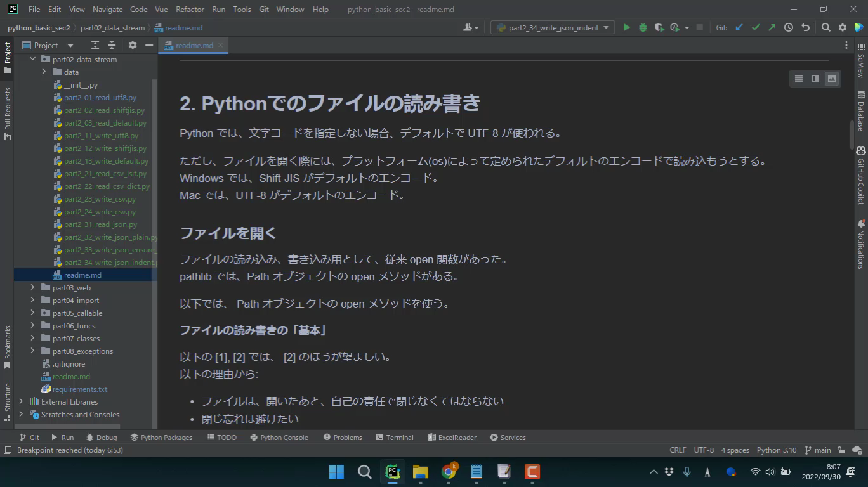868x487 pixels.
Task: Switch markdown view to editor and preview
Action: coord(815,79)
